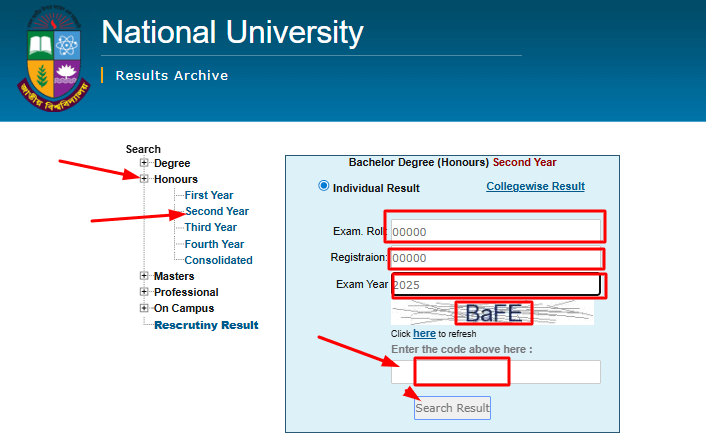
Task: Expand the Professional tree node
Action: (x=144, y=292)
